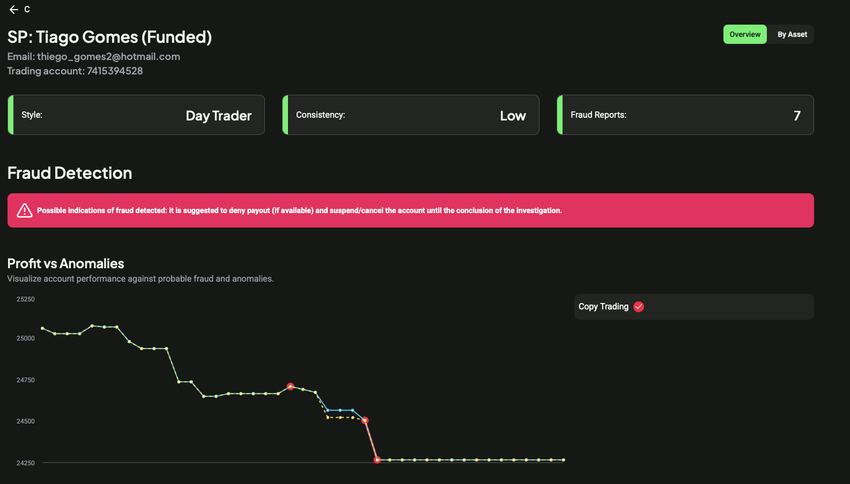Viewport: 850px width, 484px height.
Task: Click the red anomaly marker at 24500 level
Action: click(365, 421)
